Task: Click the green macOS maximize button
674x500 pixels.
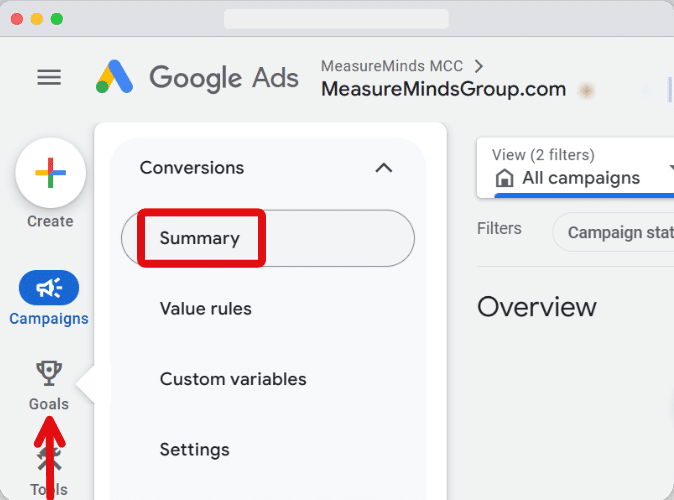Action: [57, 19]
